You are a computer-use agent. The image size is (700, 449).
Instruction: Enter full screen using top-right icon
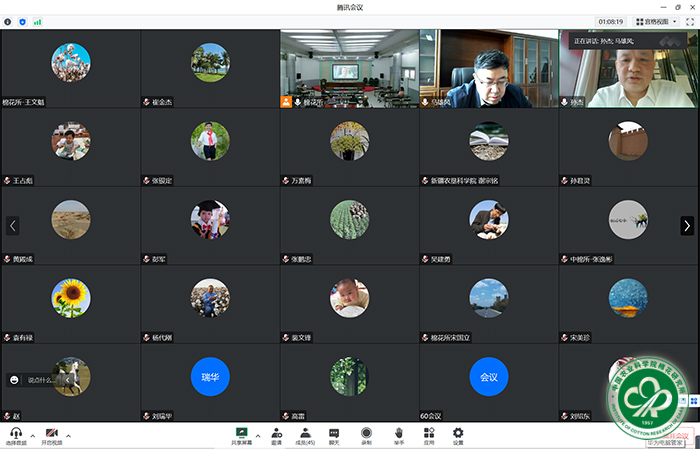(690, 20)
